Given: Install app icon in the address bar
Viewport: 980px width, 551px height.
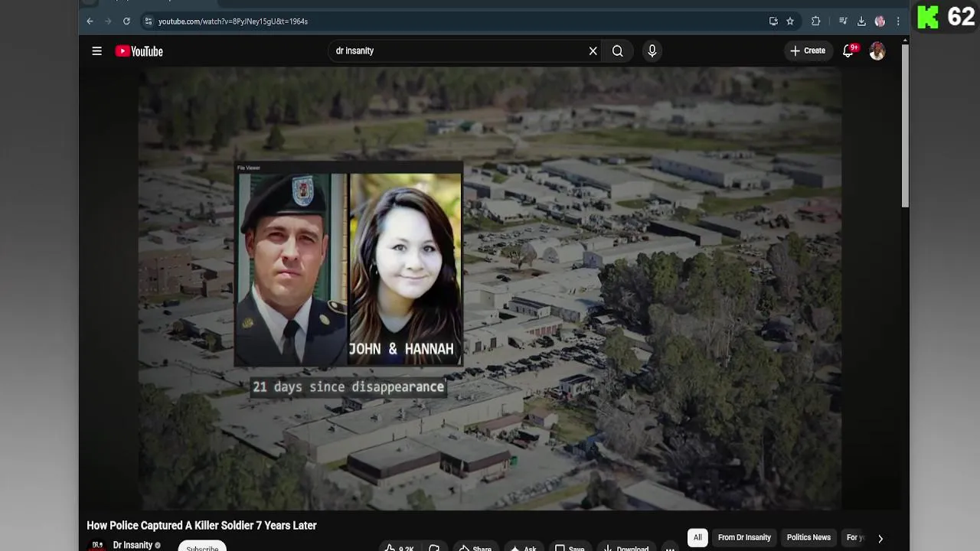Looking at the screenshot, I should tap(773, 21).
